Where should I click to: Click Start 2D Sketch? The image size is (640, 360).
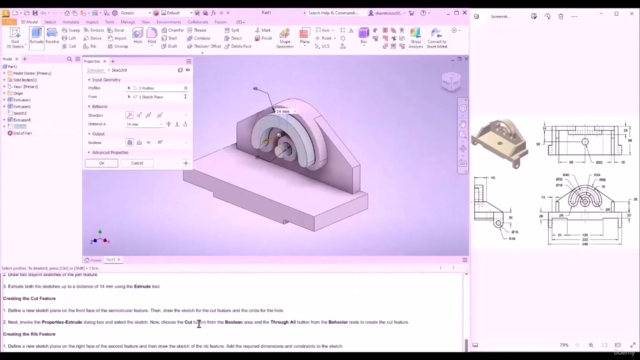[15, 38]
